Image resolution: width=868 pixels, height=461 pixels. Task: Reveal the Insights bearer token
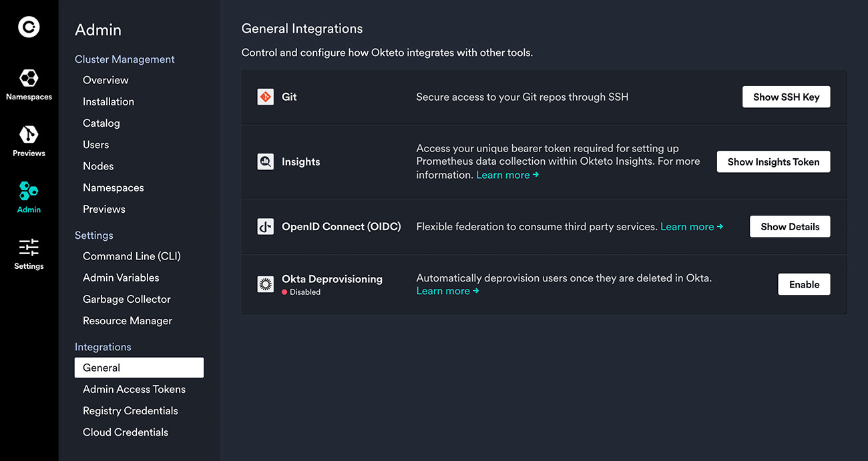pyautogui.click(x=773, y=161)
